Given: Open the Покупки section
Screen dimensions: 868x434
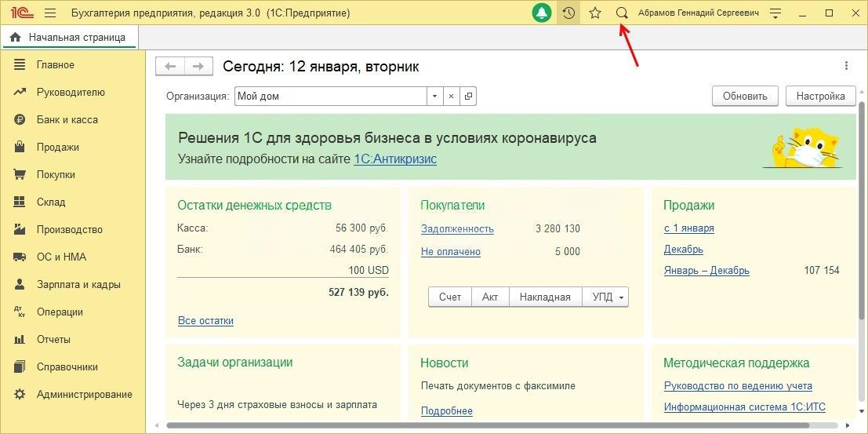Looking at the screenshot, I should tap(56, 174).
